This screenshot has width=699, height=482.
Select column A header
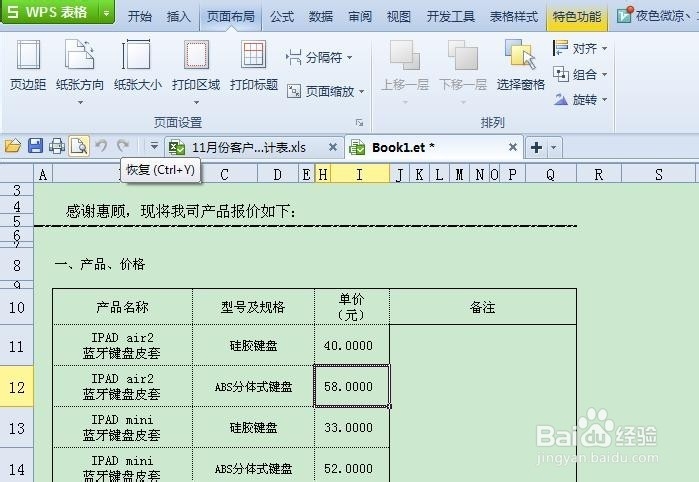[x=43, y=174]
